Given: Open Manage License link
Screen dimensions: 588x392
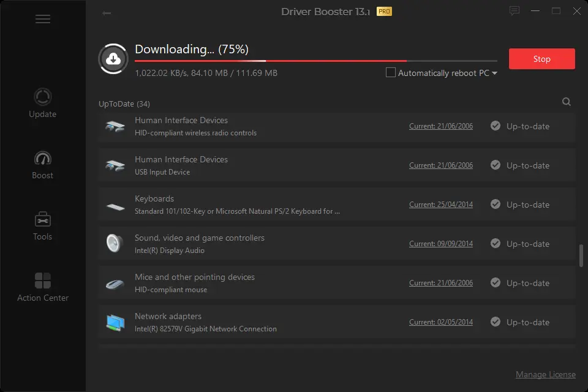Looking at the screenshot, I should point(545,374).
